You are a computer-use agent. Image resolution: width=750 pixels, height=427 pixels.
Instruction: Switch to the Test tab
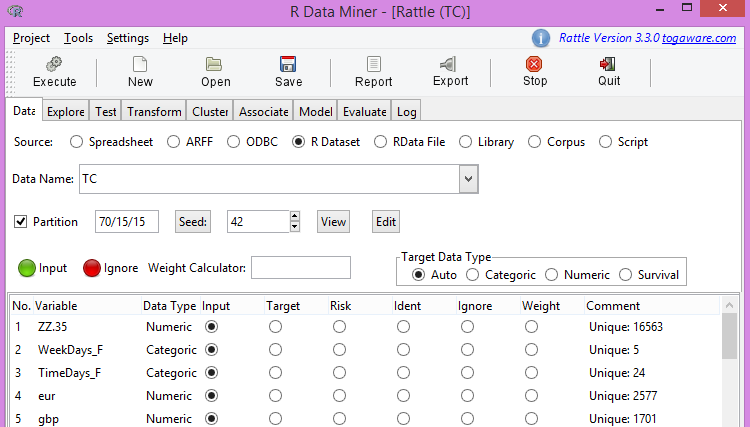[x=105, y=111]
